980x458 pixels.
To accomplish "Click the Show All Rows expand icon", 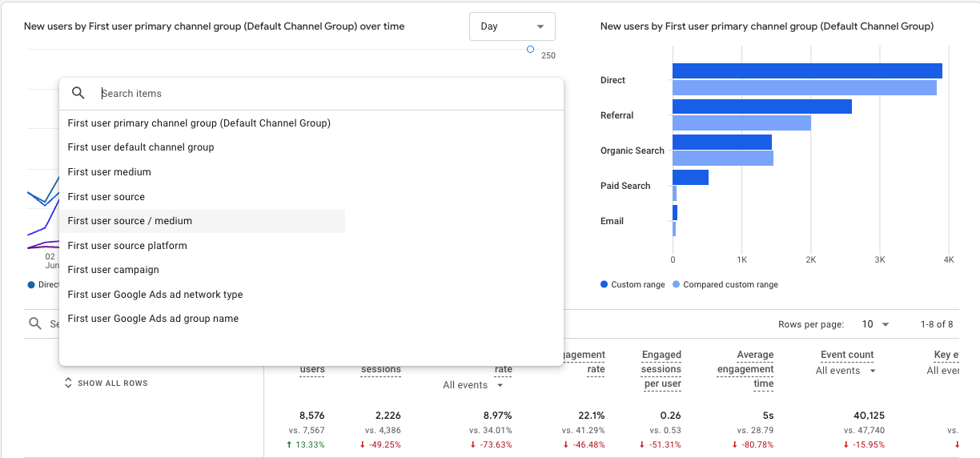I will click(68, 384).
